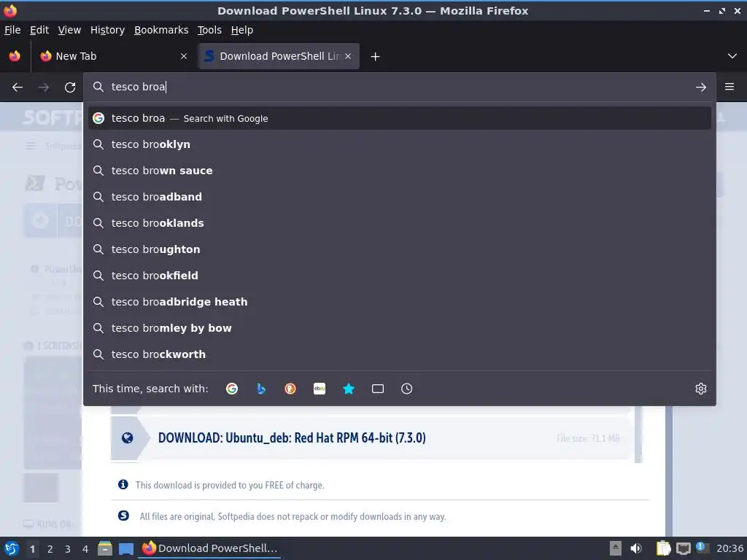Switch to Download PowerShell Linux tab
This screenshot has width=747, height=560.
(279, 56)
